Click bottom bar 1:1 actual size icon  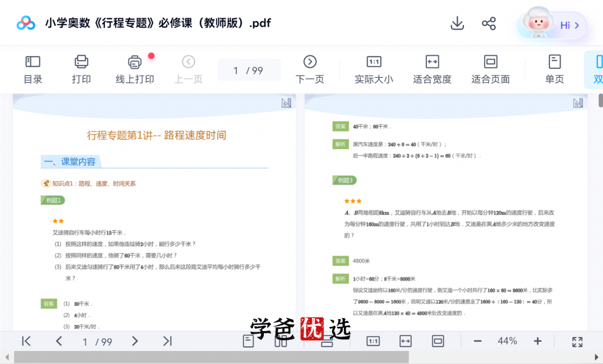click(x=373, y=341)
